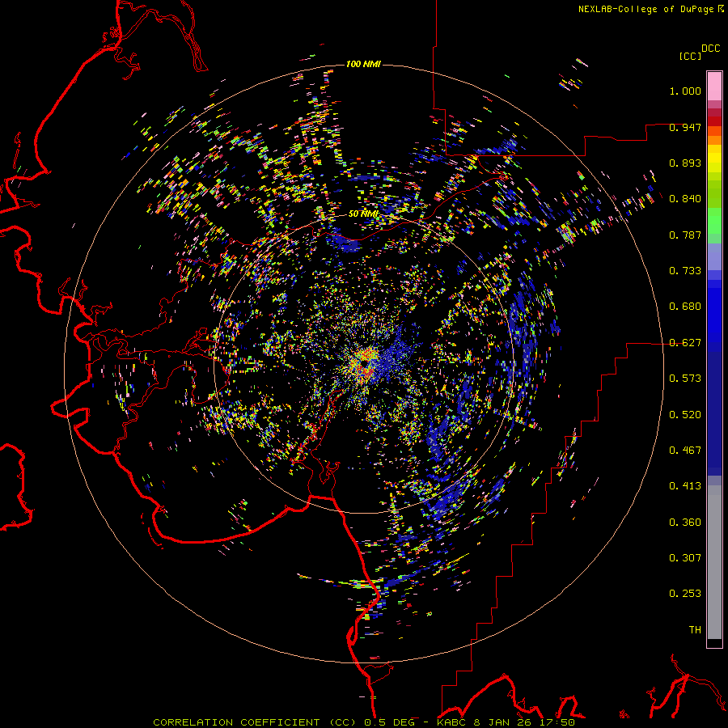Click the [CC] unit label

coord(691,56)
